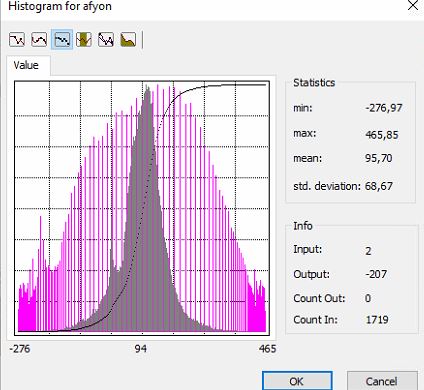Click the std. deviation value 68,67
The width and height of the screenshot is (424, 390).
[379, 186]
